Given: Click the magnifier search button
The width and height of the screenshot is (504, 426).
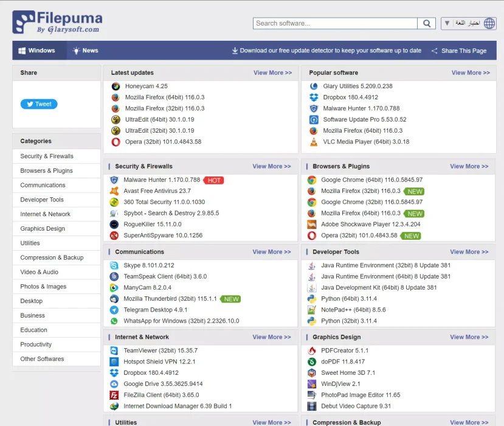Looking at the screenshot, I should point(427,24).
